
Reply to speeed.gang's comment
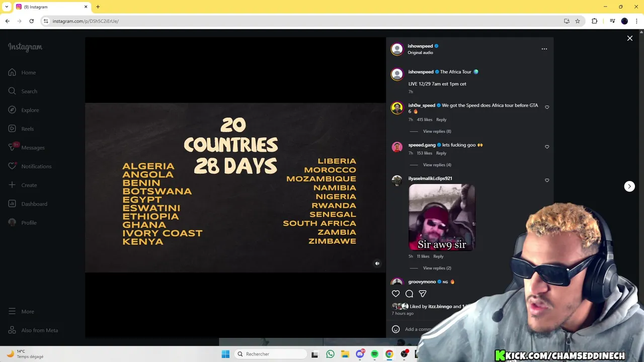tap(441, 153)
